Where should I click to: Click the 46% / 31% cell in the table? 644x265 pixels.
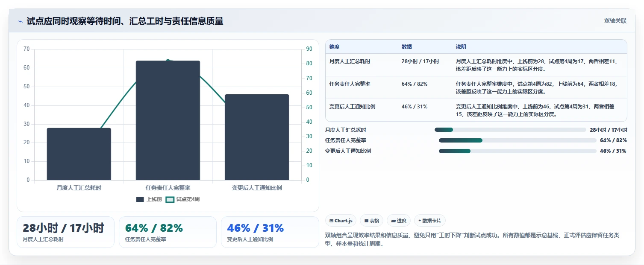click(x=414, y=107)
